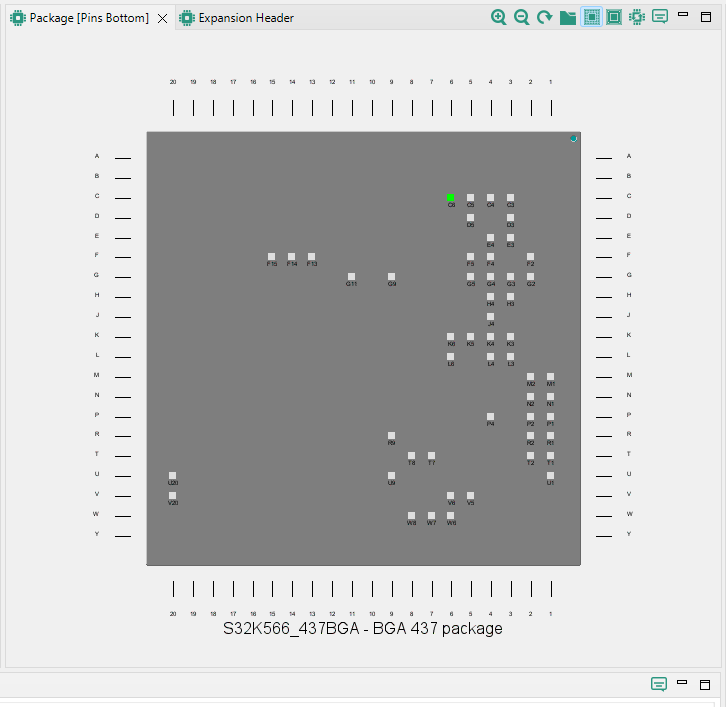This screenshot has height=707, width=726.
Task: Click pin F15 on the package
Action: coord(271,257)
